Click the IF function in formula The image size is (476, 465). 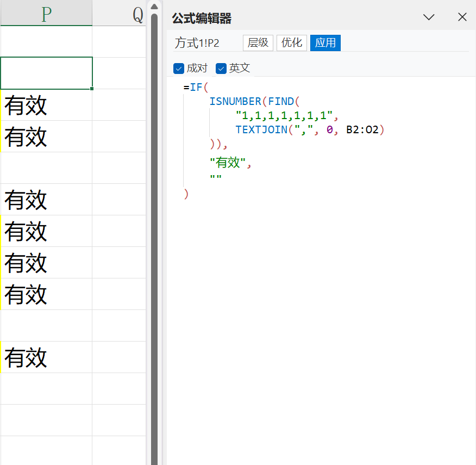coord(196,88)
